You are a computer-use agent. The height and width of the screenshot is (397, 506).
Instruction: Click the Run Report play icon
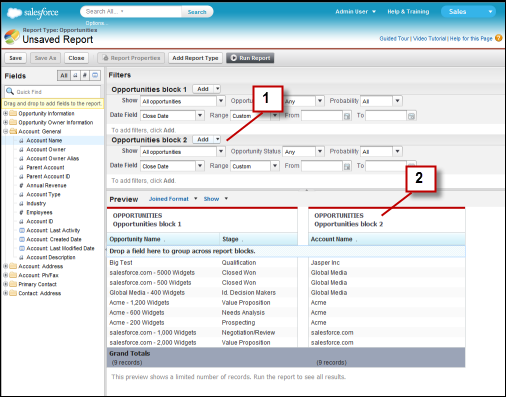pyautogui.click(x=234, y=58)
